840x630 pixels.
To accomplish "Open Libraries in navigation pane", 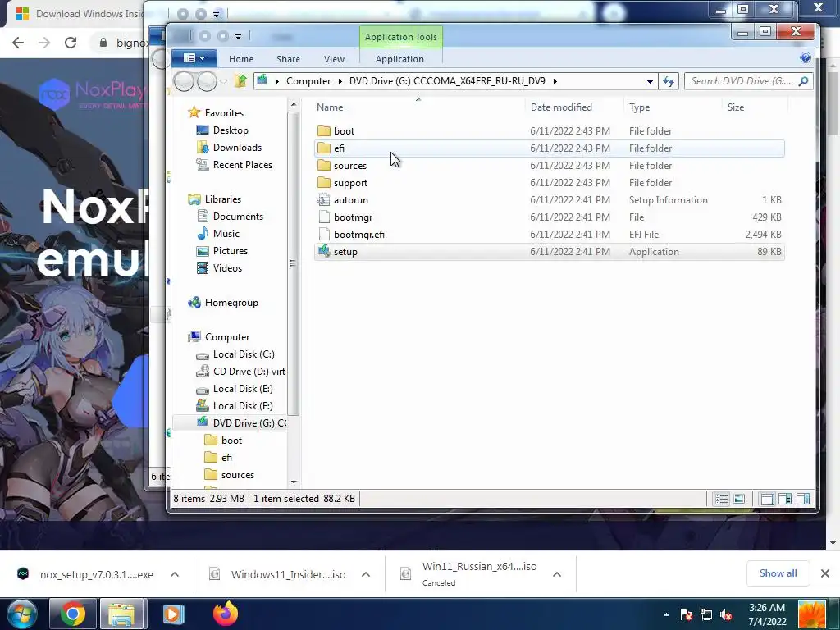I will pyautogui.click(x=223, y=199).
